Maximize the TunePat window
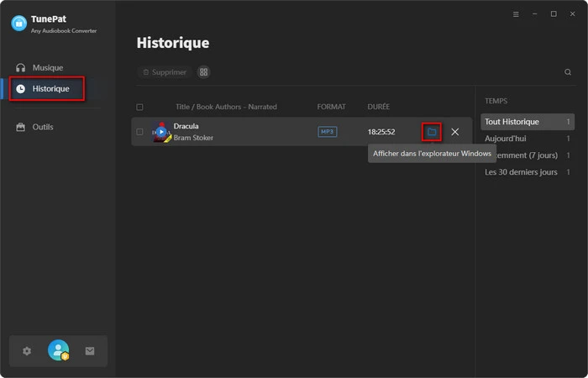 pos(554,14)
